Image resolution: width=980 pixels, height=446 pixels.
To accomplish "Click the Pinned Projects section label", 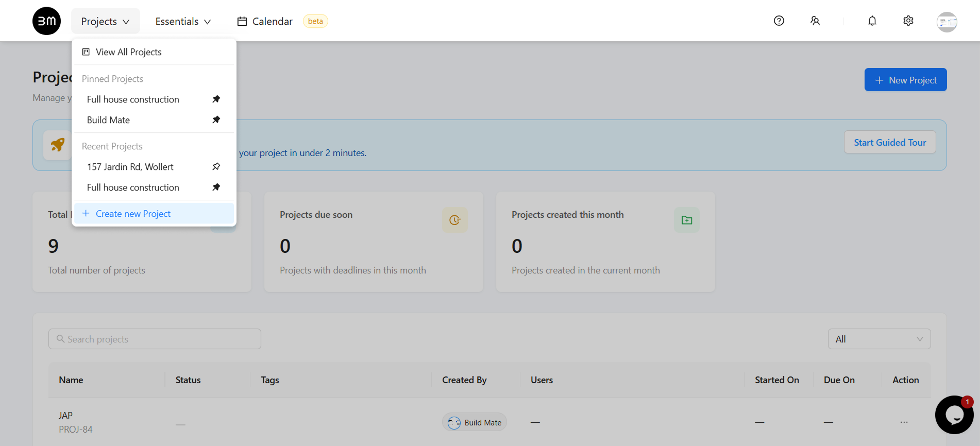I will tap(112, 79).
